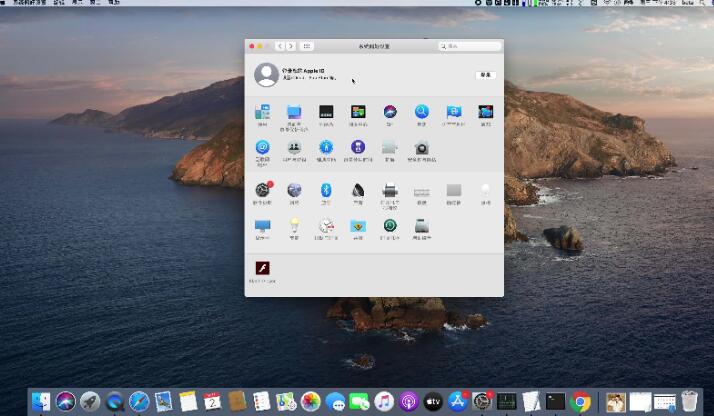714x418 pixels.
Task: Open the Trash in the Dock
Action: (x=689, y=402)
